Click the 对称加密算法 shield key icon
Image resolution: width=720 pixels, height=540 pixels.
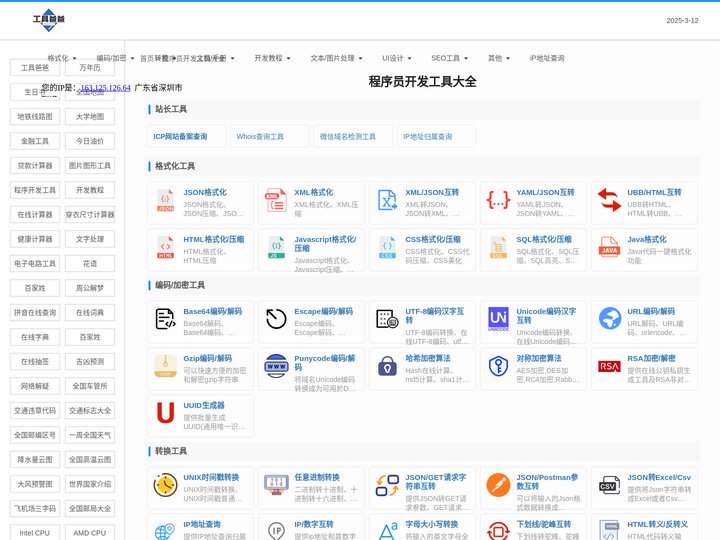[x=498, y=366]
